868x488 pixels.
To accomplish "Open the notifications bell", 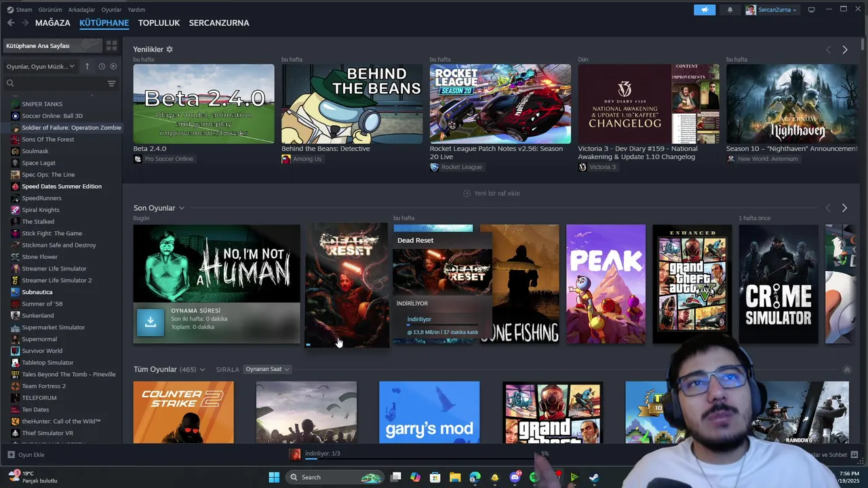I will 730,9.
